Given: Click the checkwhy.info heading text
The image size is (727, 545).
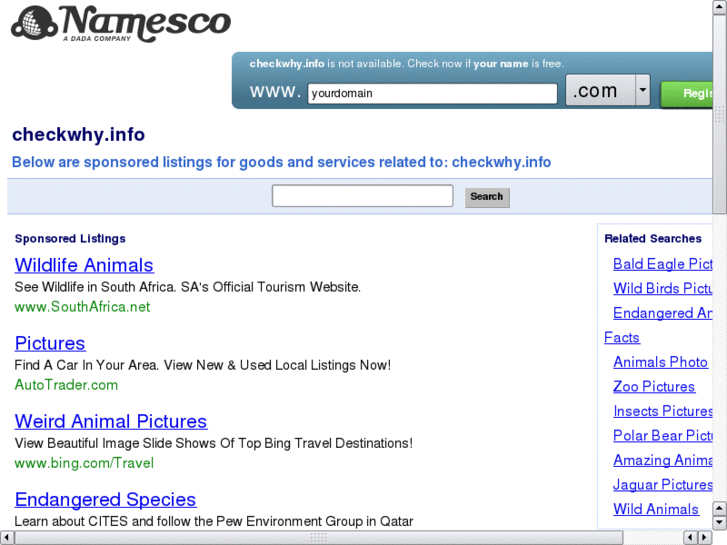Looking at the screenshot, I should pos(78,135).
